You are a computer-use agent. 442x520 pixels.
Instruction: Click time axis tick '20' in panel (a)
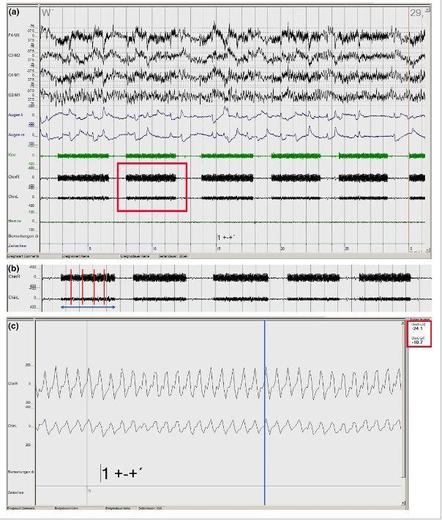[x=282, y=248]
